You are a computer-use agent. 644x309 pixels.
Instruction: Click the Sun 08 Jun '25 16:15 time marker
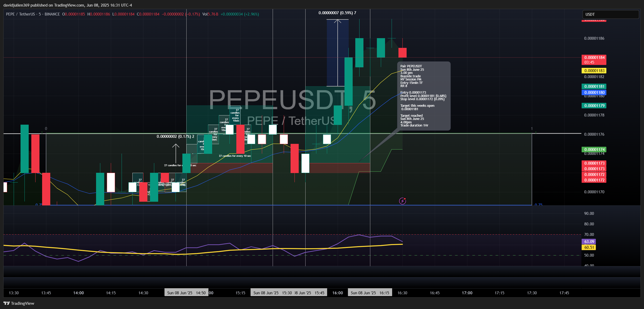[370, 293]
